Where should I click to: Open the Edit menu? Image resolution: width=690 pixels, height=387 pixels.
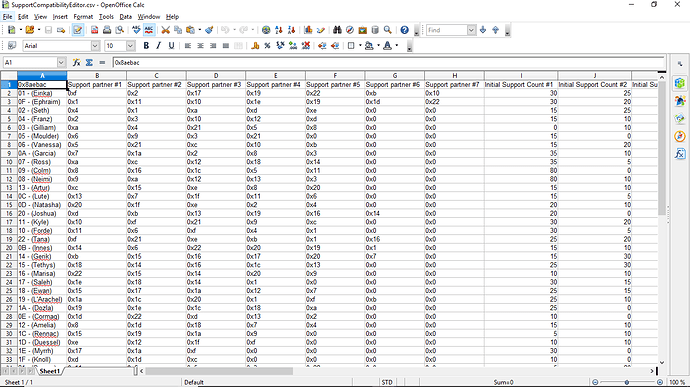[x=23, y=17]
